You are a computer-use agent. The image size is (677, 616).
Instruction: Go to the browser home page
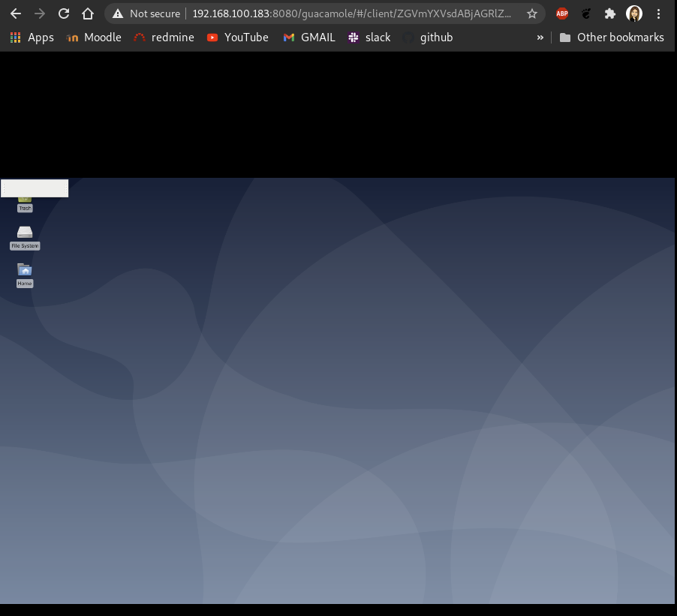tap(88, 14)
